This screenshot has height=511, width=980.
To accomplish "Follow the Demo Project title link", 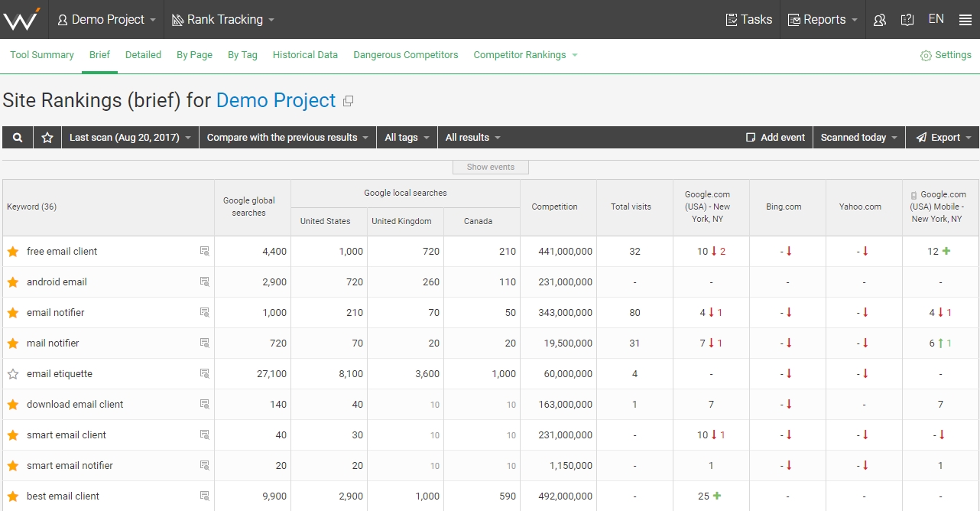I will pos(276,101).
